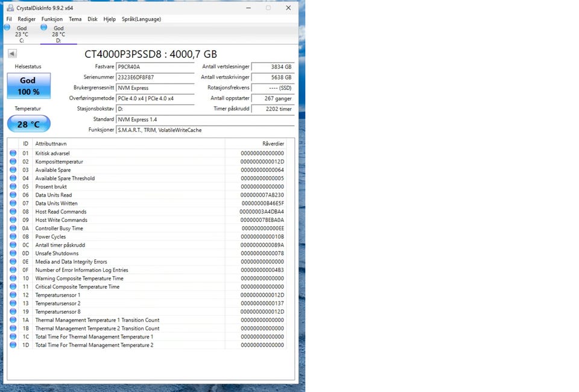Open the Disk menu
The width and height of the screenshot is (579, 392).
92,19
